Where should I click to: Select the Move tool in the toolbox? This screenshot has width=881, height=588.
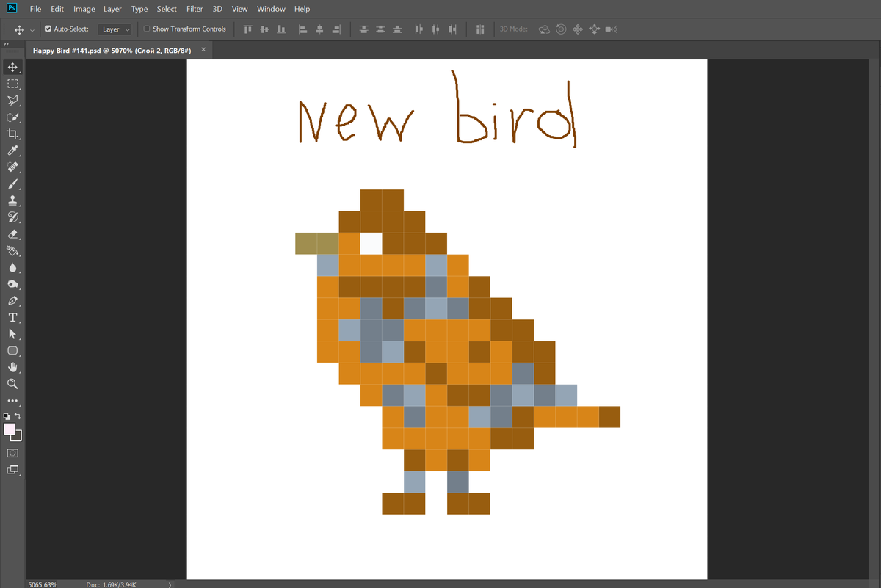12,67
